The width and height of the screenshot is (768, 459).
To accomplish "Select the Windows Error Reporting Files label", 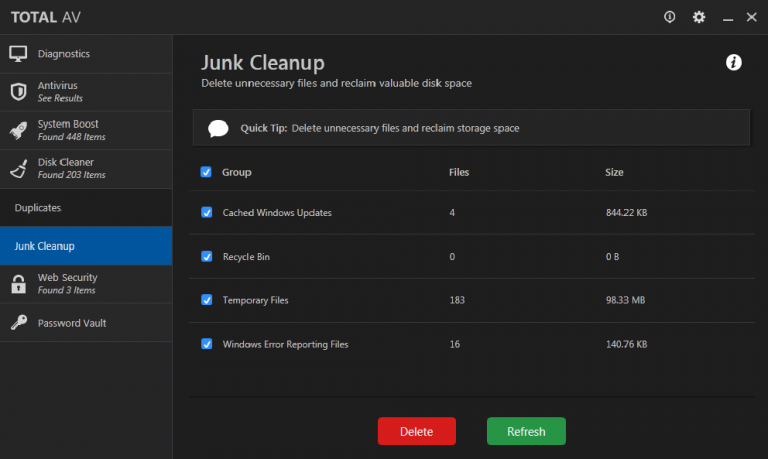I will 286,344.
